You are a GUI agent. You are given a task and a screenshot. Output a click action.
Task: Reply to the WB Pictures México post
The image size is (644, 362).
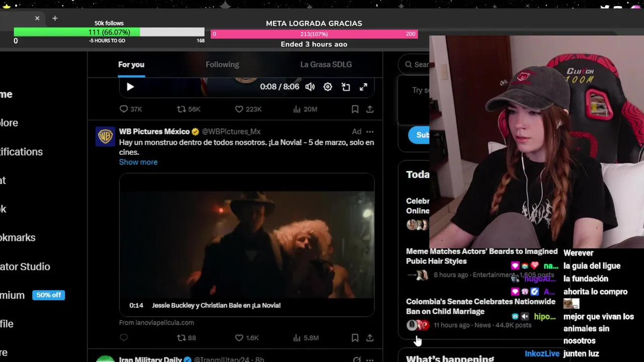(x=124, y=338)
